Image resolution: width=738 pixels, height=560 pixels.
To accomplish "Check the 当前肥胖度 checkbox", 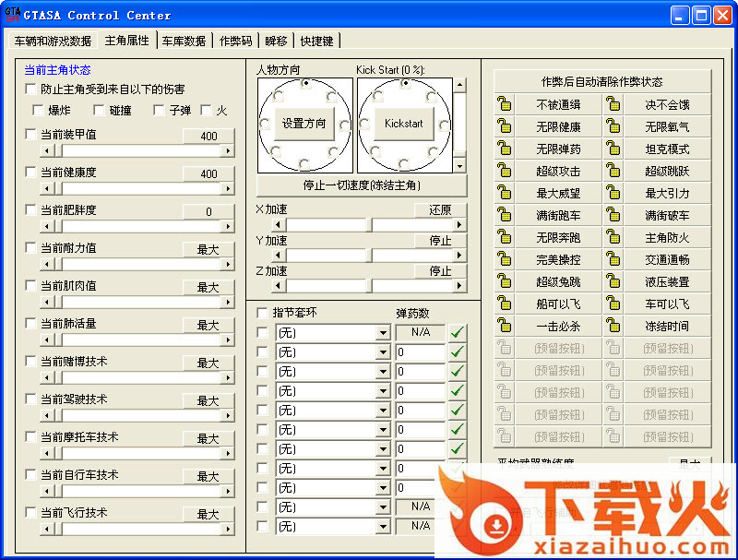I will click(x=31, y=209).
